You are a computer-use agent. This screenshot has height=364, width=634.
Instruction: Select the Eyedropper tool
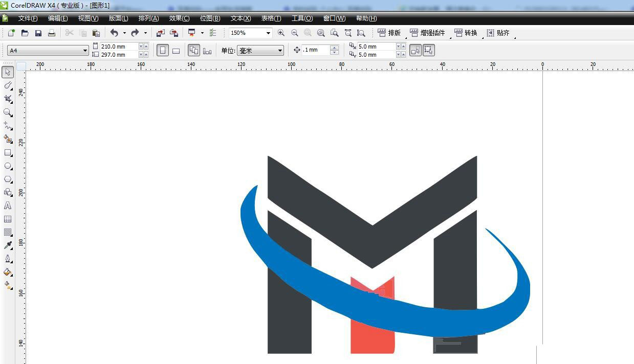pyautogui.click(x=8, y=245)
